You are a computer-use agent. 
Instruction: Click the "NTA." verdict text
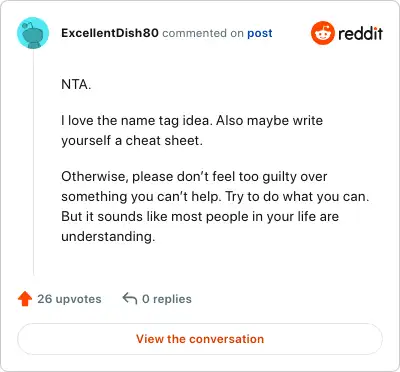[76, 84]
